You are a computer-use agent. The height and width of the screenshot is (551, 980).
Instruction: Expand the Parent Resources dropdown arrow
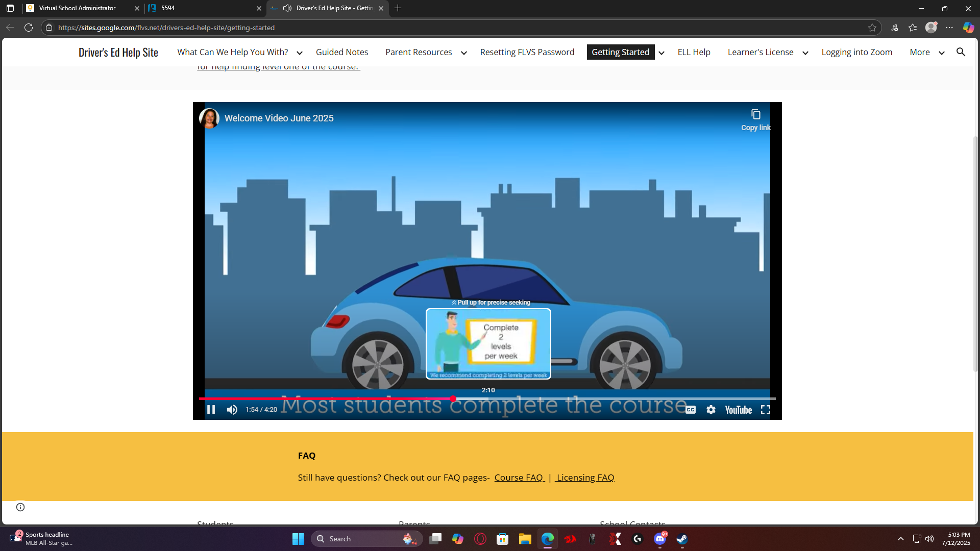click(463, 53)
